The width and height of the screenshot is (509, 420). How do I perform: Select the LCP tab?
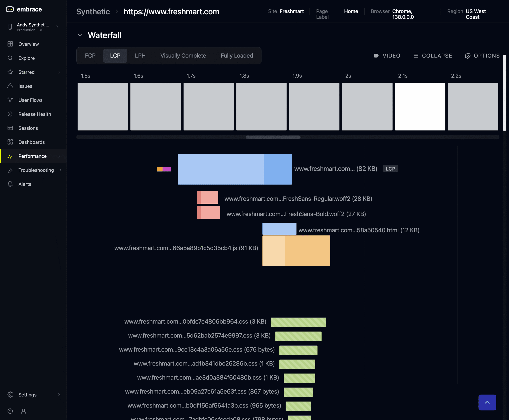[115, 56]
